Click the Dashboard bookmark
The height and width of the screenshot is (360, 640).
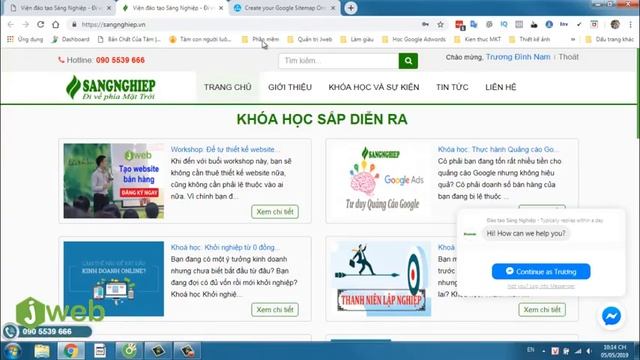coord(71,40)
